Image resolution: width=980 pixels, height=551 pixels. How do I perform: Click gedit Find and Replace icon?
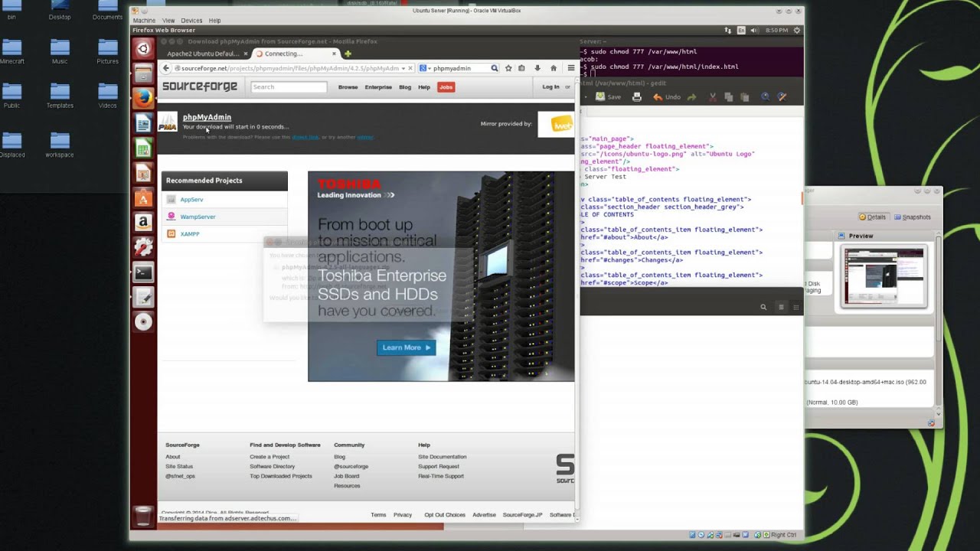tap(782, 97)
